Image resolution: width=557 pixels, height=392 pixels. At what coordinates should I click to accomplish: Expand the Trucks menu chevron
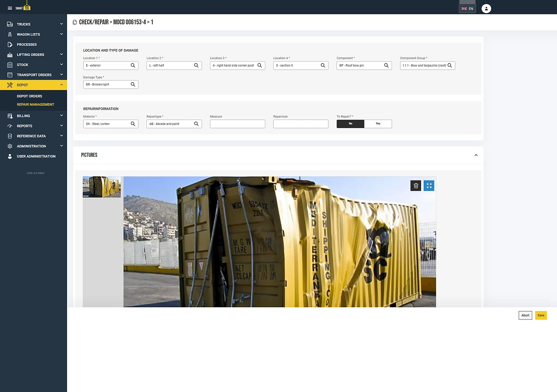[61, 24]
